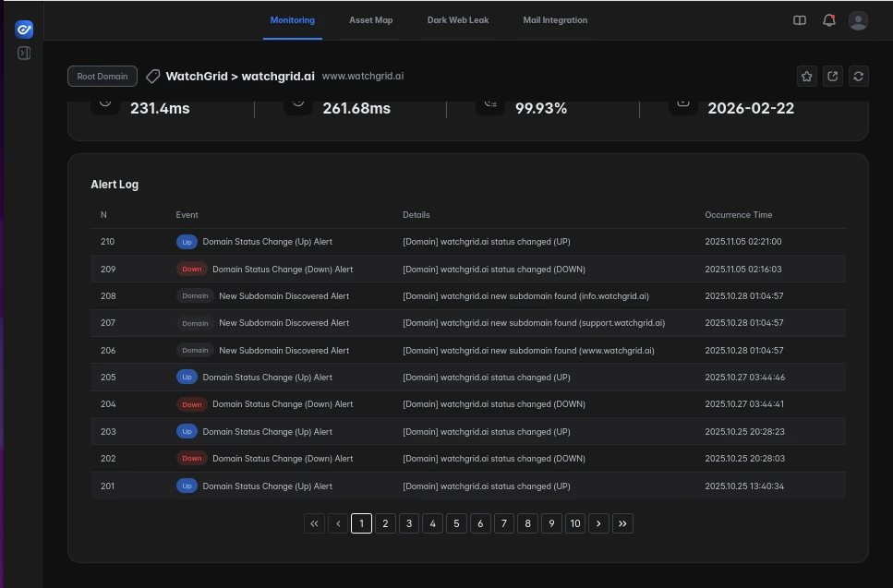This screenshot has width=893, height=588.
Task: Click Down badge on alert 204
Action: tap(192, 404)
